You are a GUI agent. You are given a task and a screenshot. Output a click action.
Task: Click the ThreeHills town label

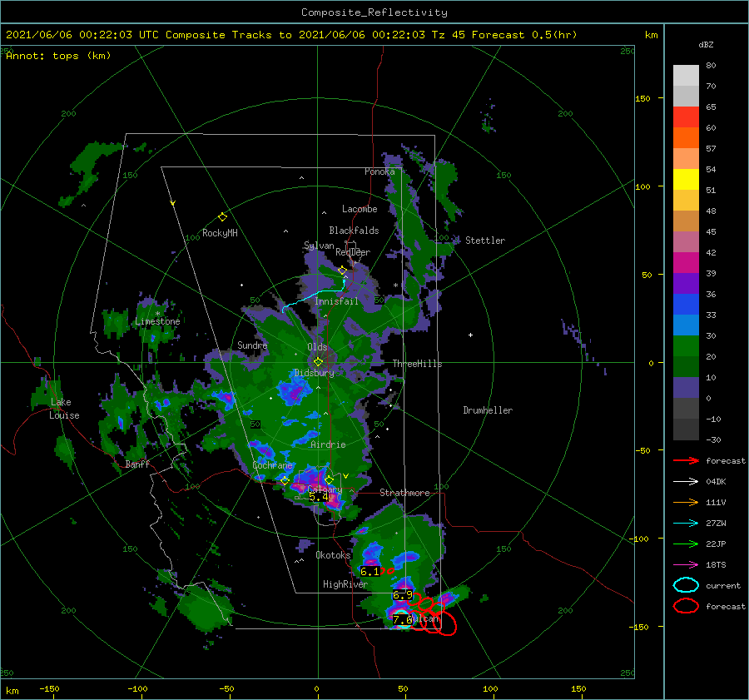(x=417, y=364)
